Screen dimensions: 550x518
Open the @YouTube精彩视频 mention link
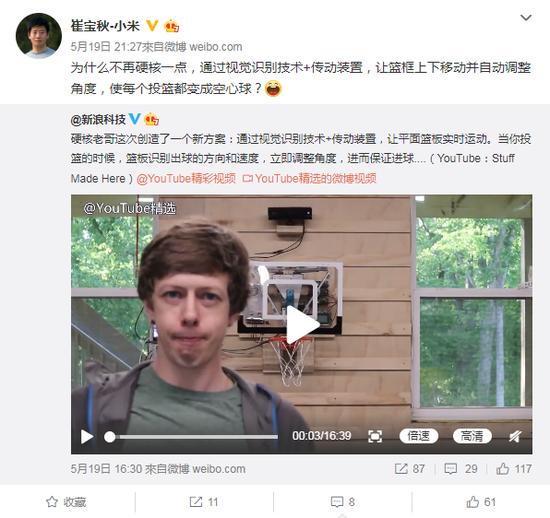(186, 179)
